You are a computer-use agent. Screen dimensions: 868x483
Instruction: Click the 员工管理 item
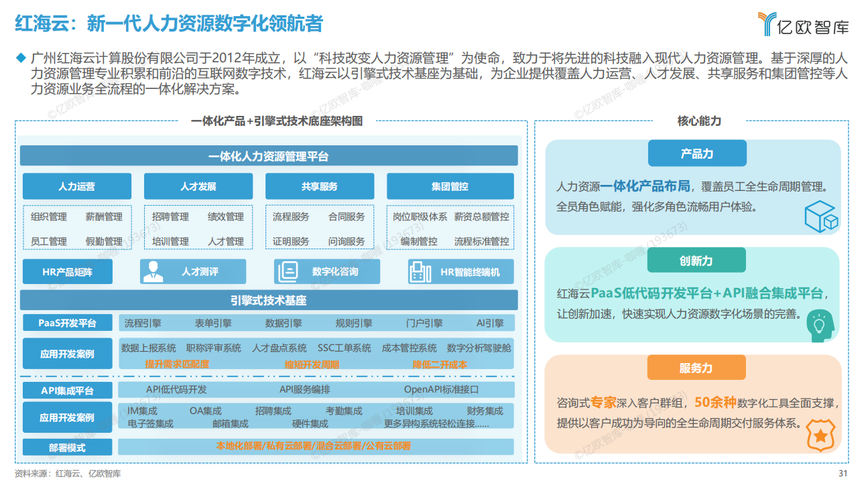[49, 241]
